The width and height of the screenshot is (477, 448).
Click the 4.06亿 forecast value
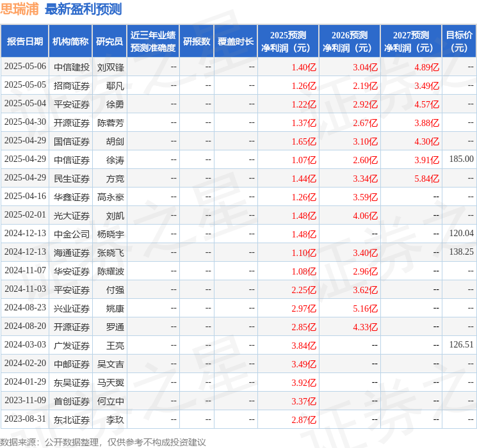[366, 216]
